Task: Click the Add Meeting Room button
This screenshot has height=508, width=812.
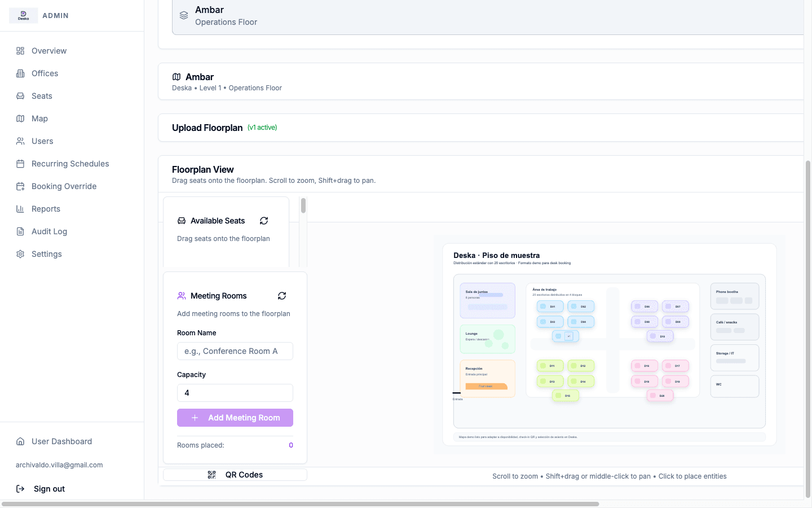Action: click(x=235, y=418)
